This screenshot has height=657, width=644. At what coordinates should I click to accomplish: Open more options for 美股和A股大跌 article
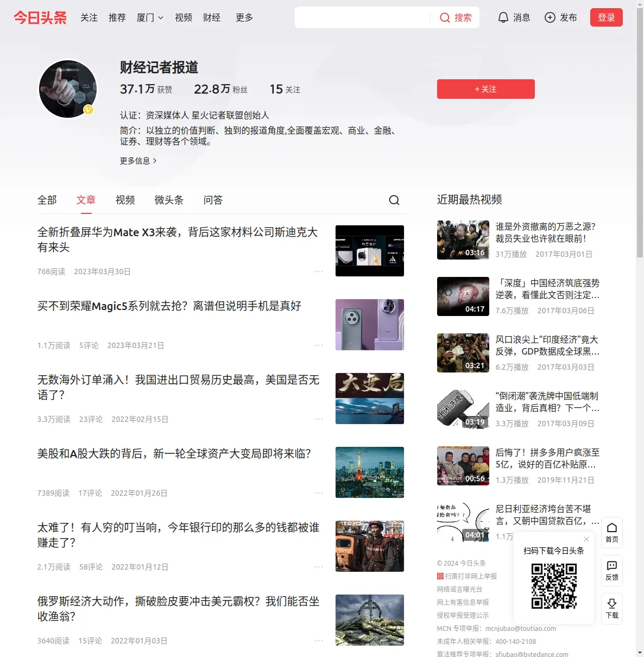(x=319, y=493)
